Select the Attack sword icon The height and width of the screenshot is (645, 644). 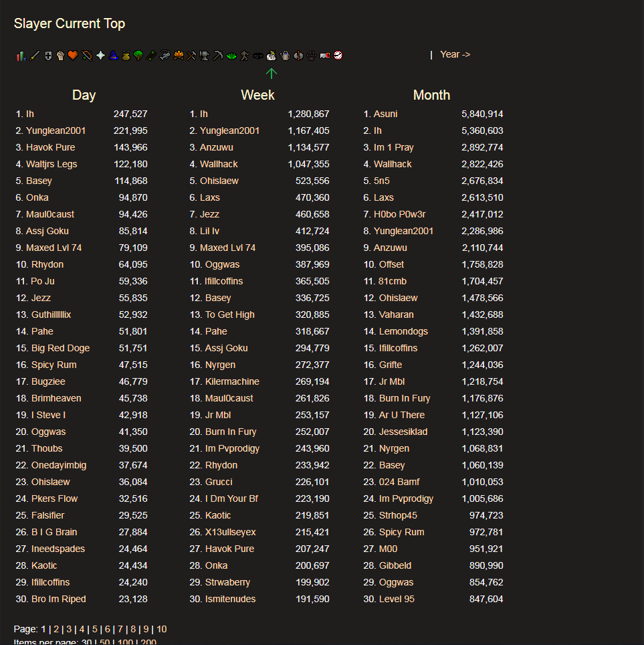35,56
